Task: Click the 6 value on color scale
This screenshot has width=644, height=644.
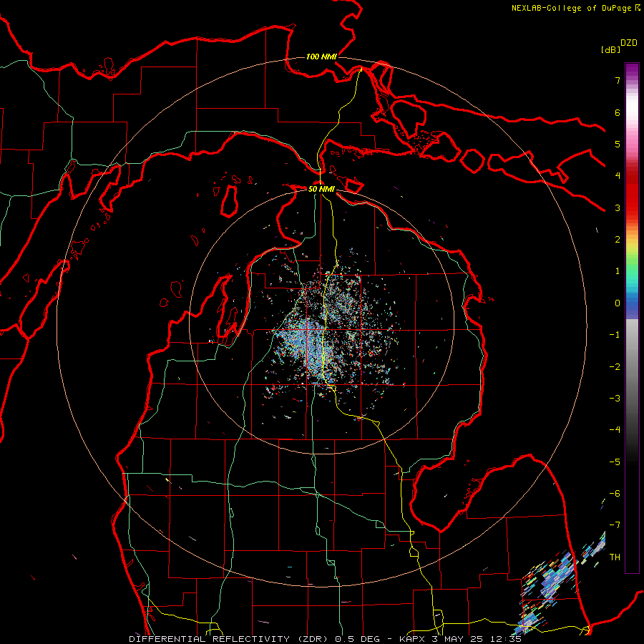Action: (618, 112)
